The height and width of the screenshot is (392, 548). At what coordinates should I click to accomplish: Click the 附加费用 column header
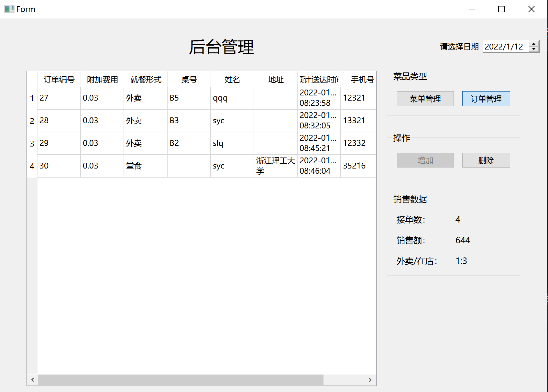(102, 79)
